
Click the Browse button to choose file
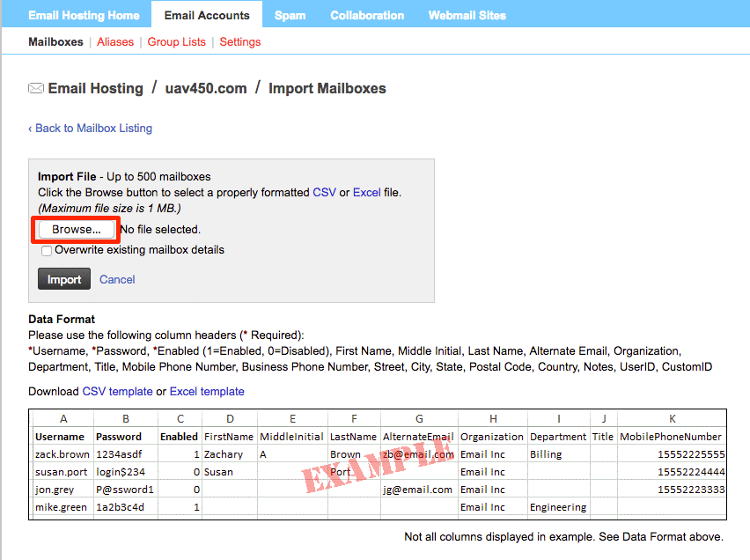pyautogui.click(x=77, y=229)
